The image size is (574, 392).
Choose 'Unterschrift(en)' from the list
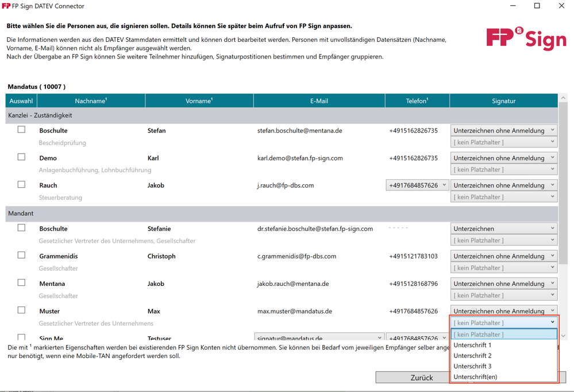coord(504,377)
